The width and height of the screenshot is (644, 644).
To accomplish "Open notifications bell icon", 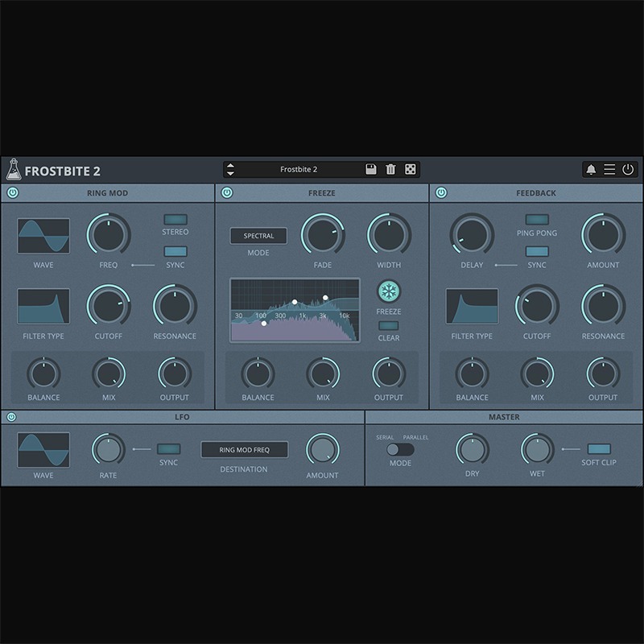I will [x=591, y=169].
